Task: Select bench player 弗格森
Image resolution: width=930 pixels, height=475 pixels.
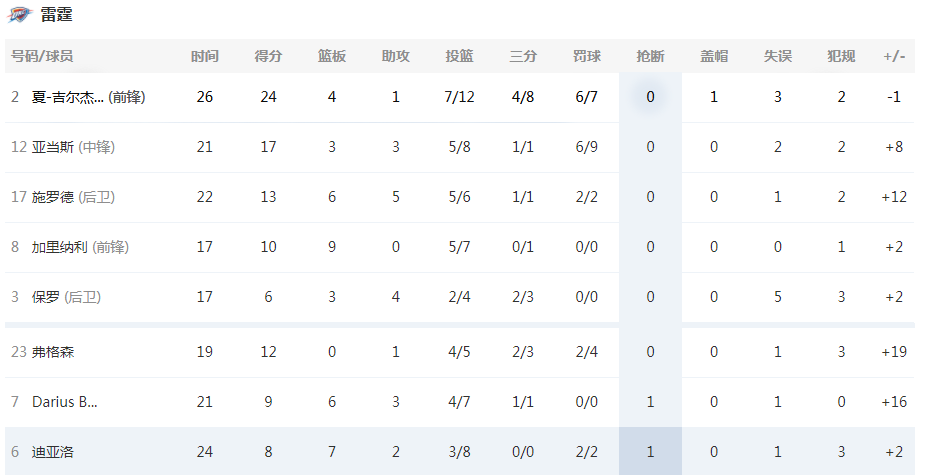Action: point(53,352)
